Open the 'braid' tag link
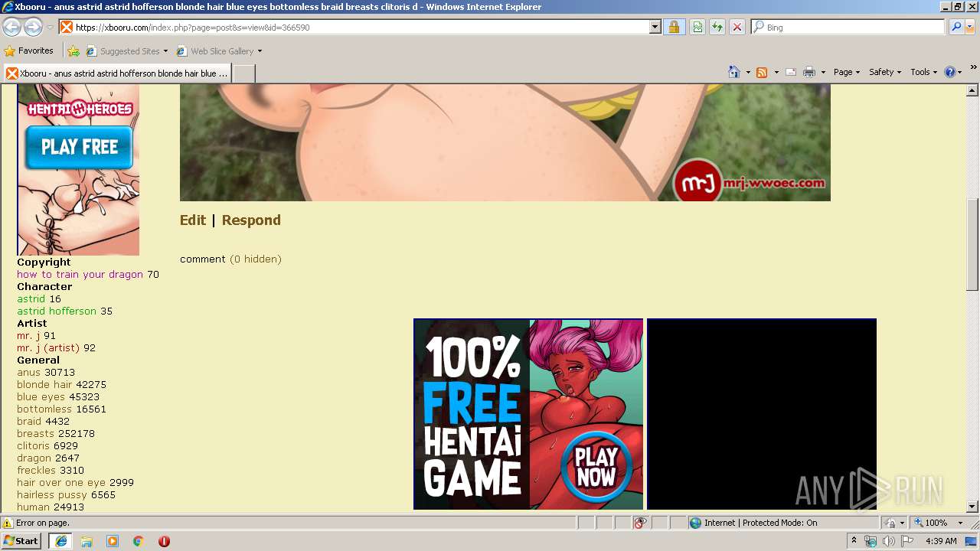980x551 pixels. (29, 422)
